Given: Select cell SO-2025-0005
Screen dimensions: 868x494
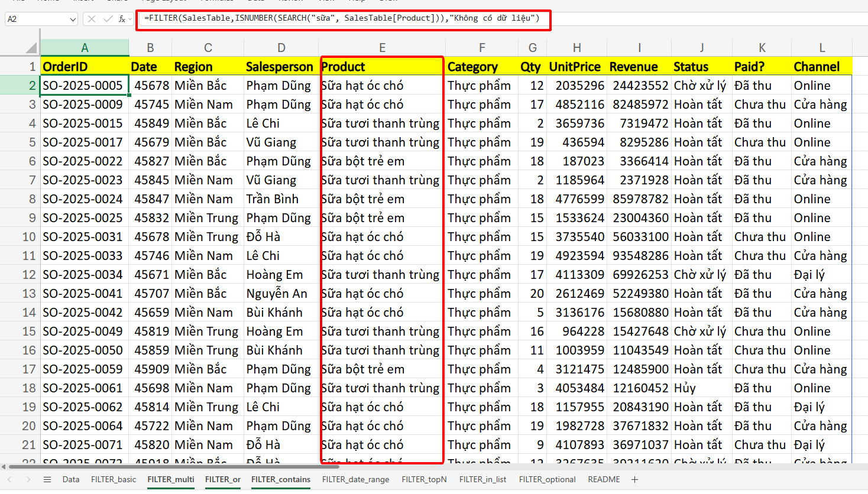Looking at the screenshot, I should coord(85,86).
